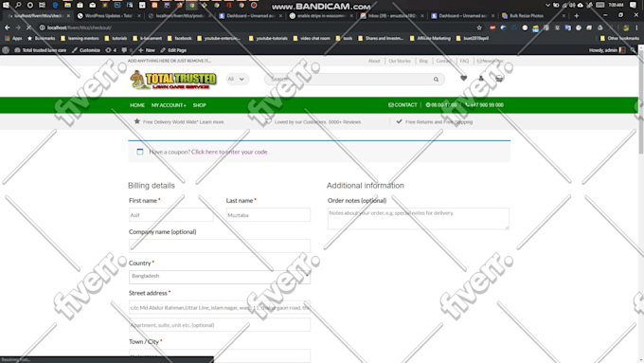Open Windows notification center

[633, 5]
